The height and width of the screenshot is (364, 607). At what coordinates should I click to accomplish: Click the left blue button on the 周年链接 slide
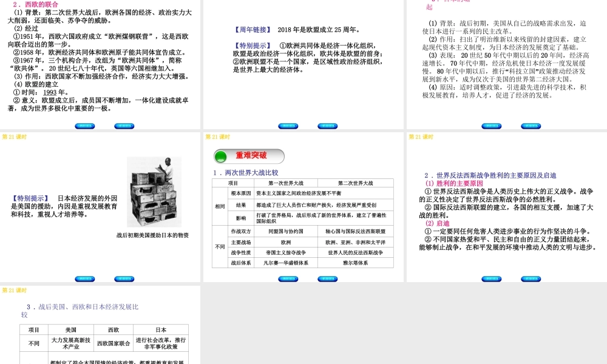288,126
